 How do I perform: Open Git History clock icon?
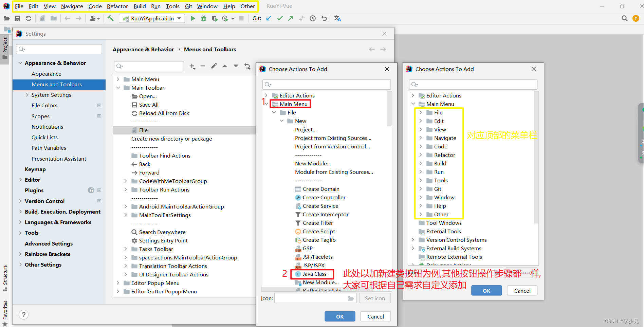[x=313, y=18]
